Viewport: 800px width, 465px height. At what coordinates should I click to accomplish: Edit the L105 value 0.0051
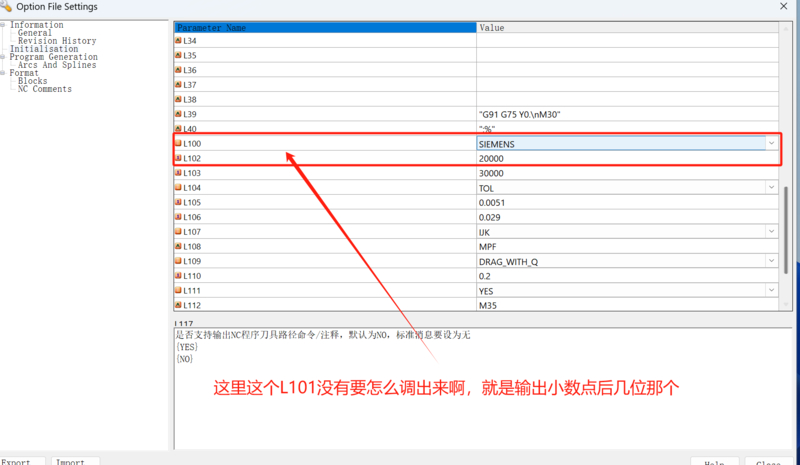click(628, 203)
